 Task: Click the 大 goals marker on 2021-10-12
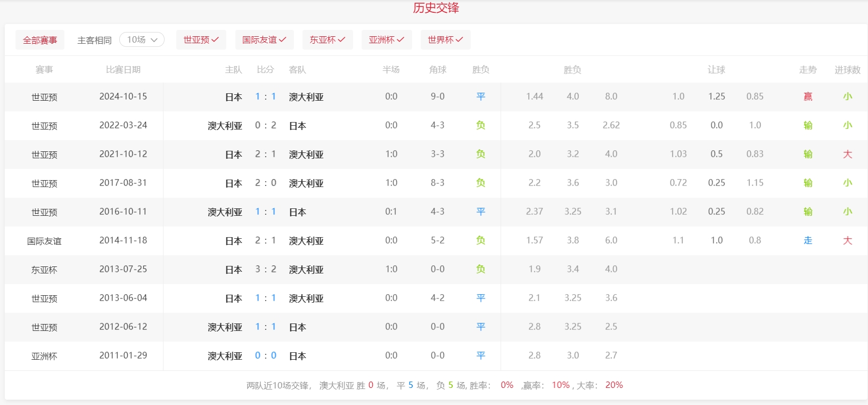(x=847, y=154)
